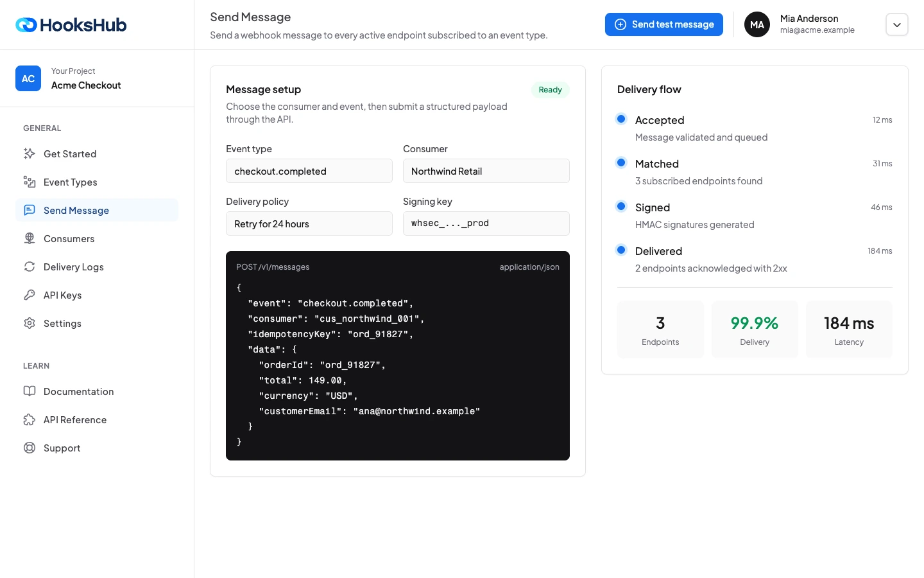Click the 3 Endpoints stat card

660,329
